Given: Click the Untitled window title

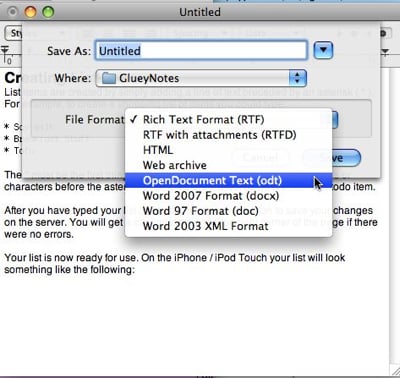Looking at the screenshot, I should (200, 12).
